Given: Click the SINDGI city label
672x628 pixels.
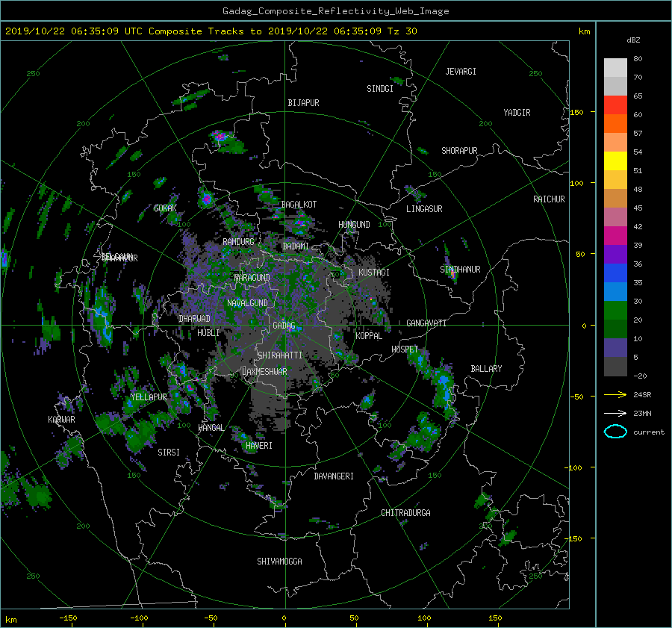Looking at the screenshot, I should 380,89.
